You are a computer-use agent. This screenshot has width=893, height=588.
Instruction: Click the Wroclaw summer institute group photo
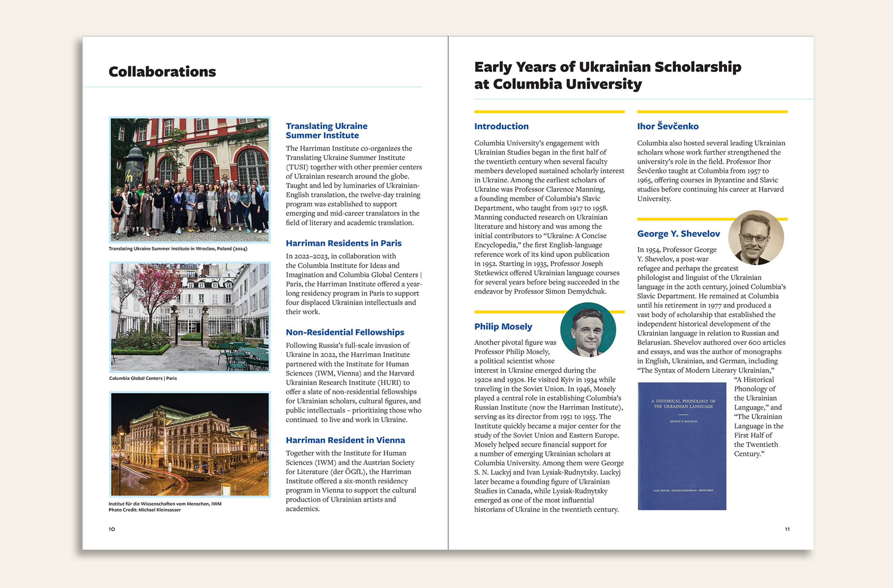pos(189,180)
